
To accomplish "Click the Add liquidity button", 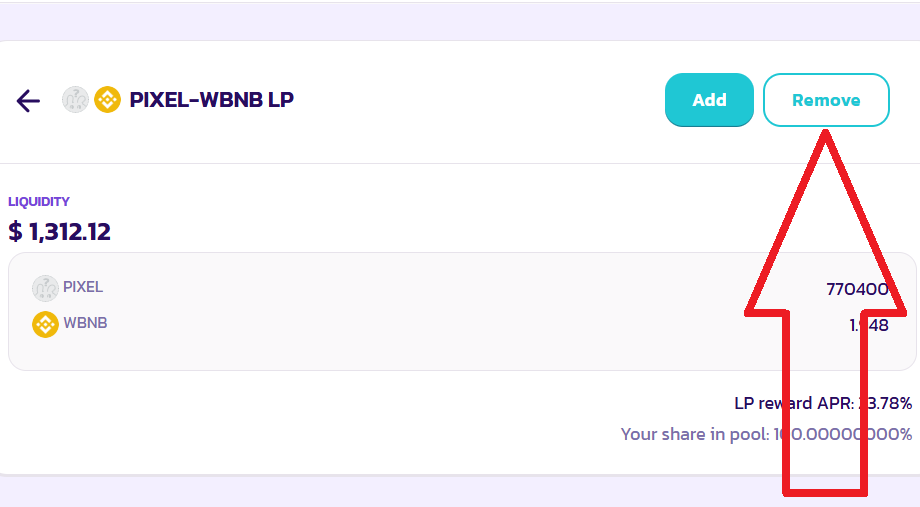I will [x=709, y=100].
